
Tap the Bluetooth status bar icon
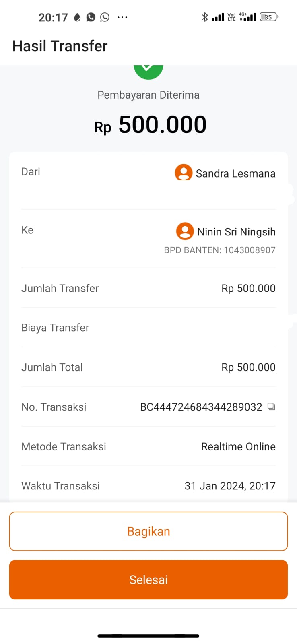(x=205, y=17)
